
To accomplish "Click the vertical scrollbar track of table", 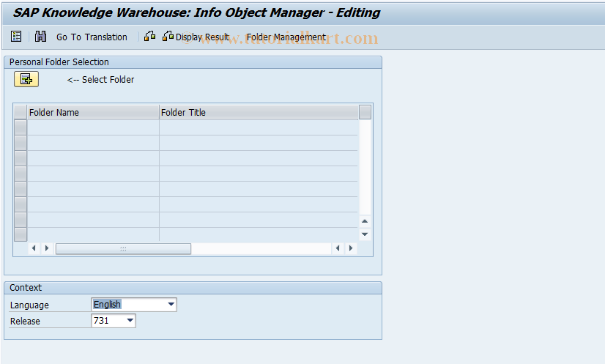I will (365, 167).
